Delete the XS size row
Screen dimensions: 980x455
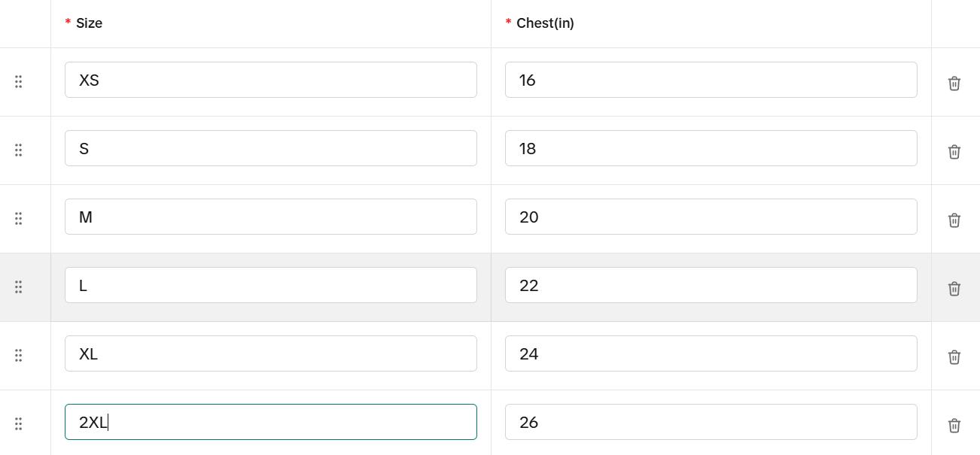(954, 83)
